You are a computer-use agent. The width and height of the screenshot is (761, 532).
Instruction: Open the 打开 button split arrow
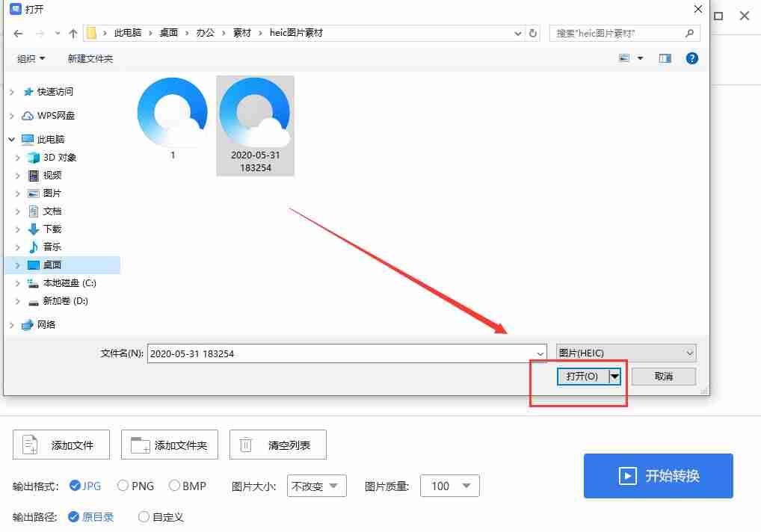[615, 377]
